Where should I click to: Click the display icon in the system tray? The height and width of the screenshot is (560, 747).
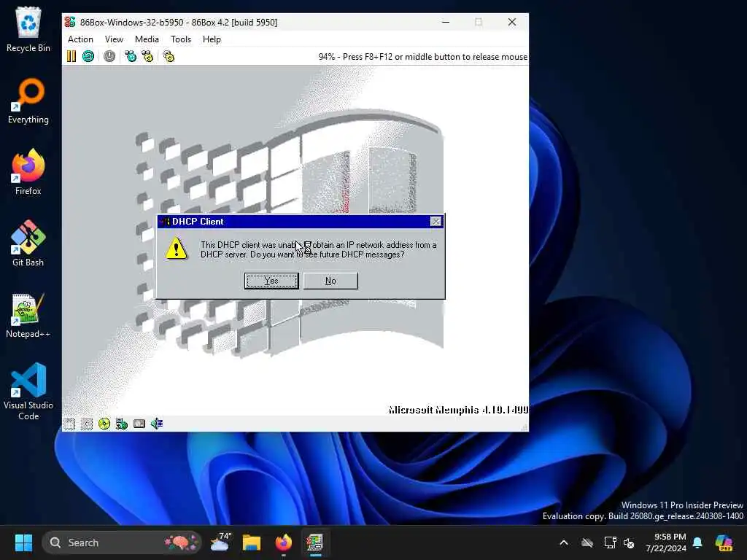(610, 542)
